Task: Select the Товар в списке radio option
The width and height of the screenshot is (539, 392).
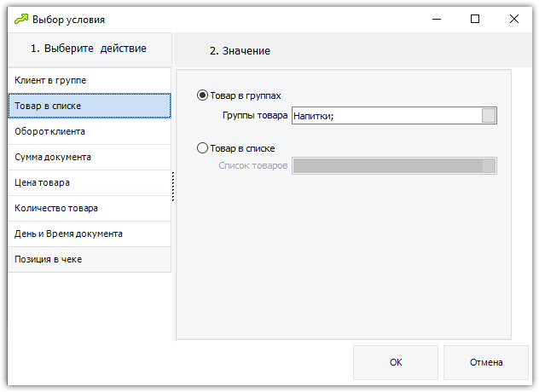Action: click(202, 148)
